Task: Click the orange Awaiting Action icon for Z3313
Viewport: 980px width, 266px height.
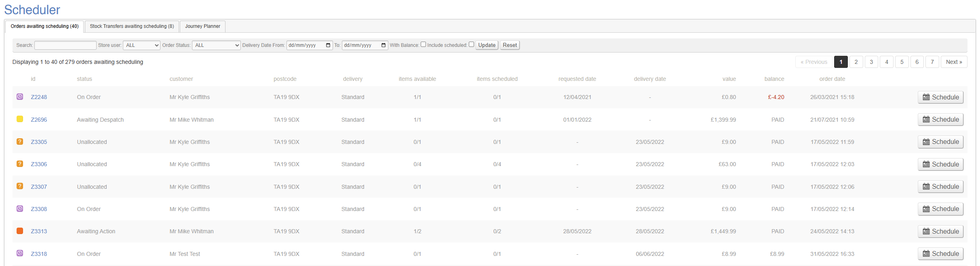Action: pyautogui.click(x=19, y=231)
